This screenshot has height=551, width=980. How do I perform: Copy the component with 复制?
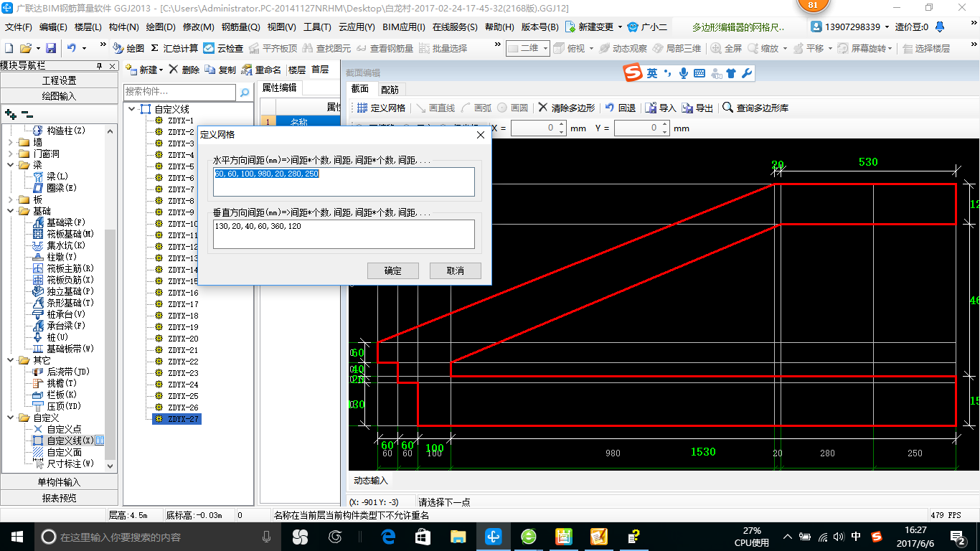220,70
